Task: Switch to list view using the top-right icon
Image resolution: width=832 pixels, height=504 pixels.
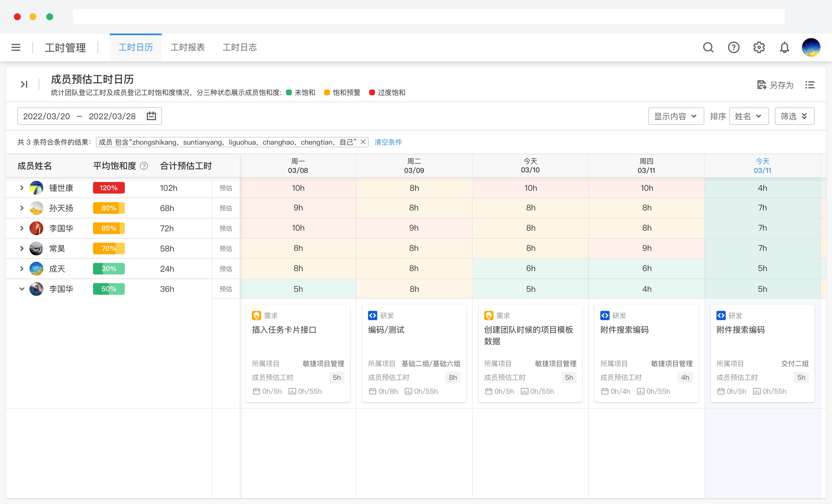Action: (x=810, y=85)
